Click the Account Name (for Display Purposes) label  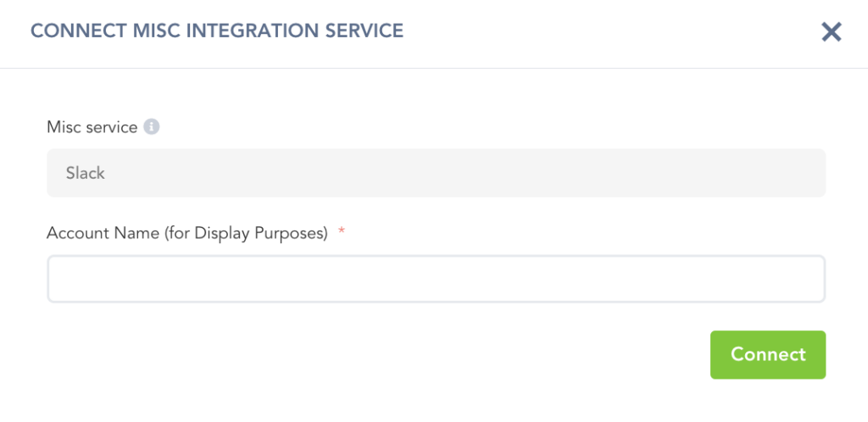[x=186, y=234]
